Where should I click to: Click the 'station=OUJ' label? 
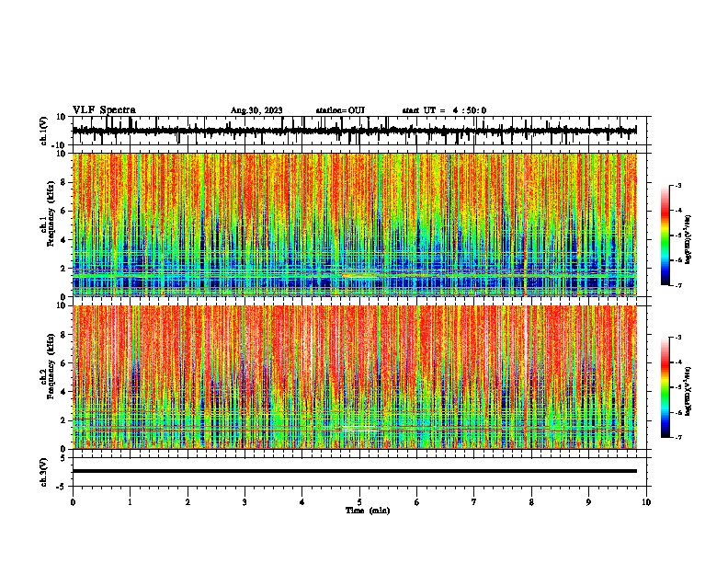click(x=340, y=110)
